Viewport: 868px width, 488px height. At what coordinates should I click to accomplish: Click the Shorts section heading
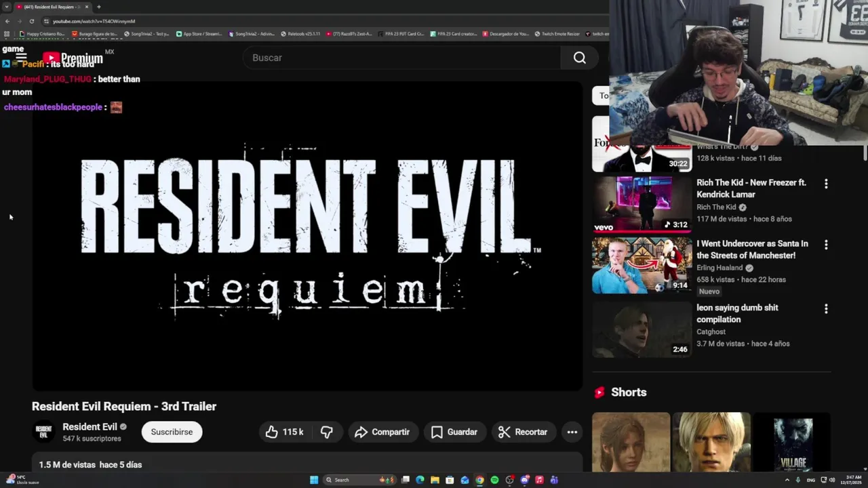(x=629, y=392)
